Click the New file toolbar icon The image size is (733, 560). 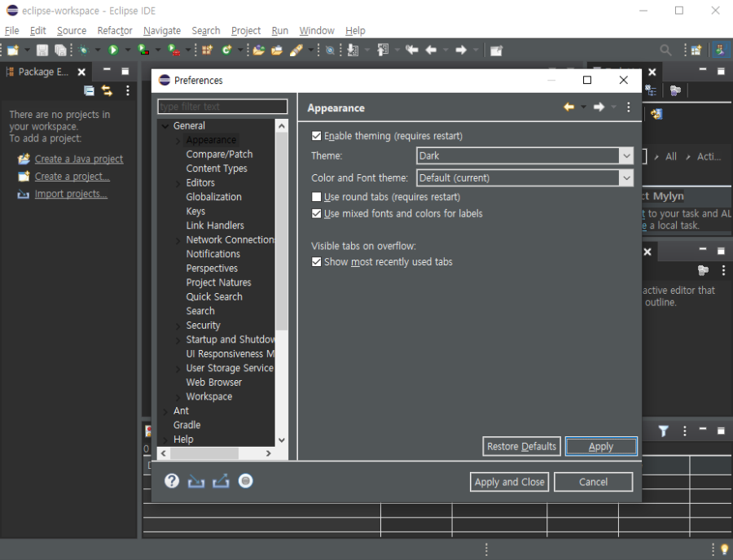13,50
